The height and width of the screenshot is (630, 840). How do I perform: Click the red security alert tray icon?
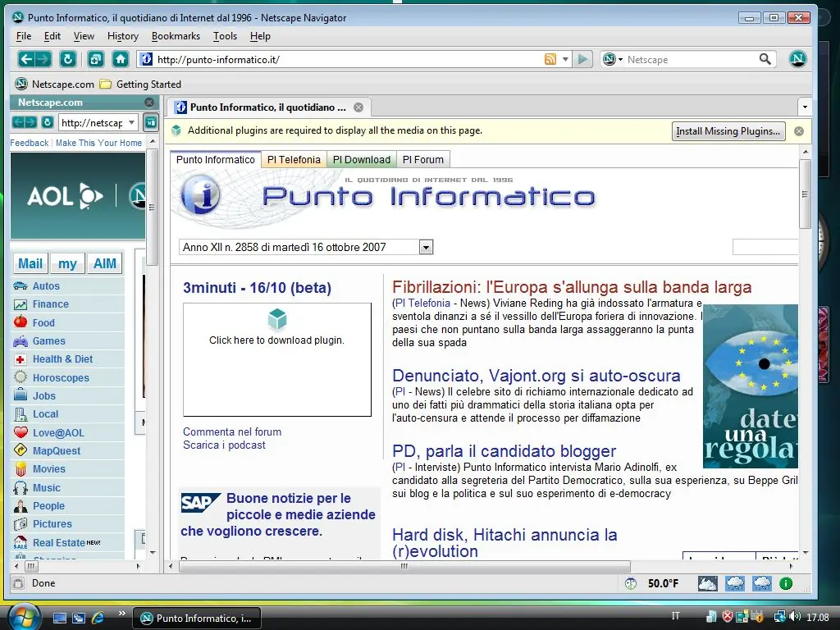click(728, 617)
